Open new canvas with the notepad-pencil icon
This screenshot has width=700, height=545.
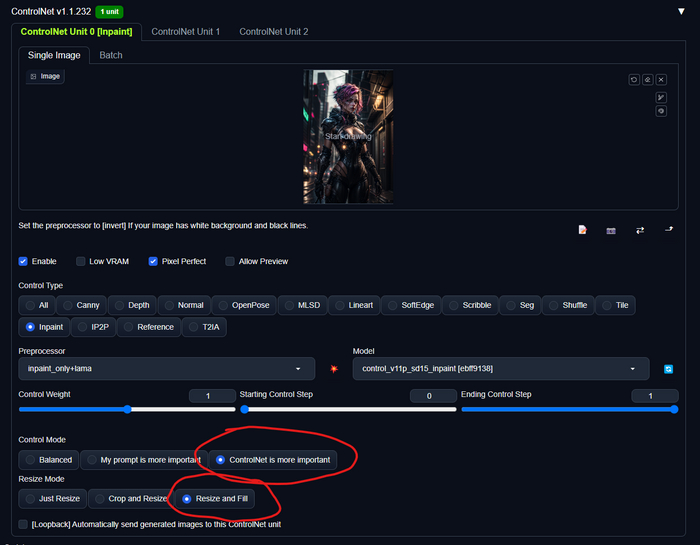click(583, 229)
